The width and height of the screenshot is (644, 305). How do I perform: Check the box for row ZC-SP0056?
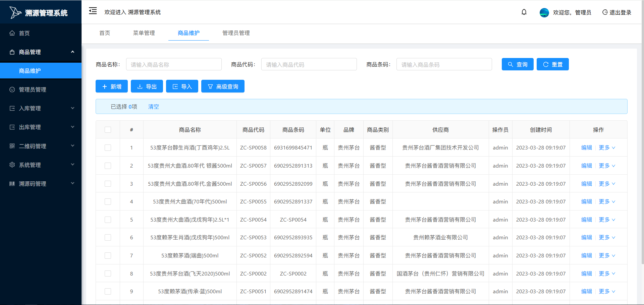108,184
